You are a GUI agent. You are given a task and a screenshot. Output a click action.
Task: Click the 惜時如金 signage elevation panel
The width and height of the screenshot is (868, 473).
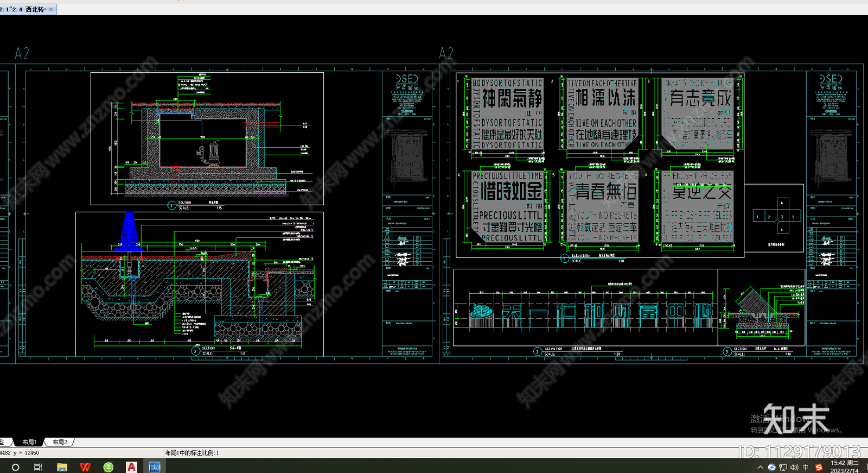507,207
